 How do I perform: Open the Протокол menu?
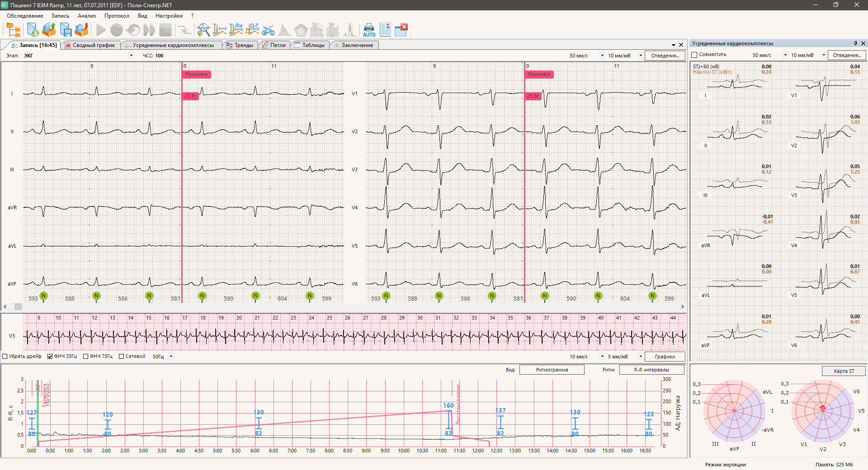pos(117,16)
